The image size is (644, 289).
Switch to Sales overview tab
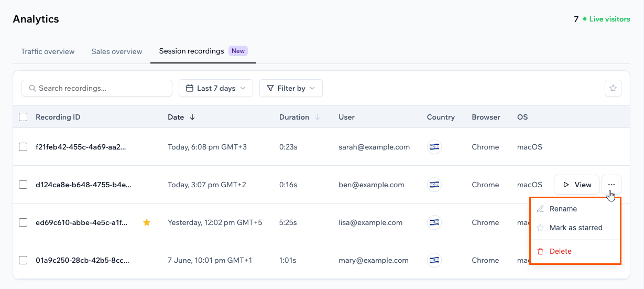(117, 51)
